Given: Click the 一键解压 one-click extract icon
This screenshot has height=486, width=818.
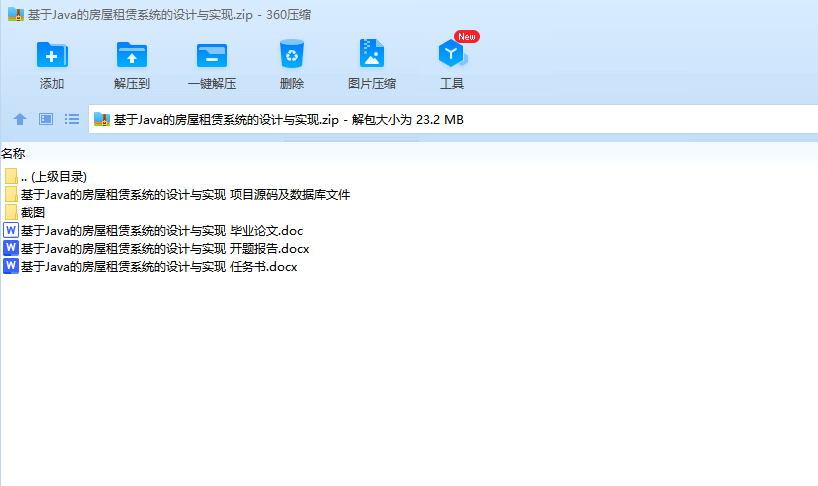Looking at the screenshot, I should click(x=212, y=55).
